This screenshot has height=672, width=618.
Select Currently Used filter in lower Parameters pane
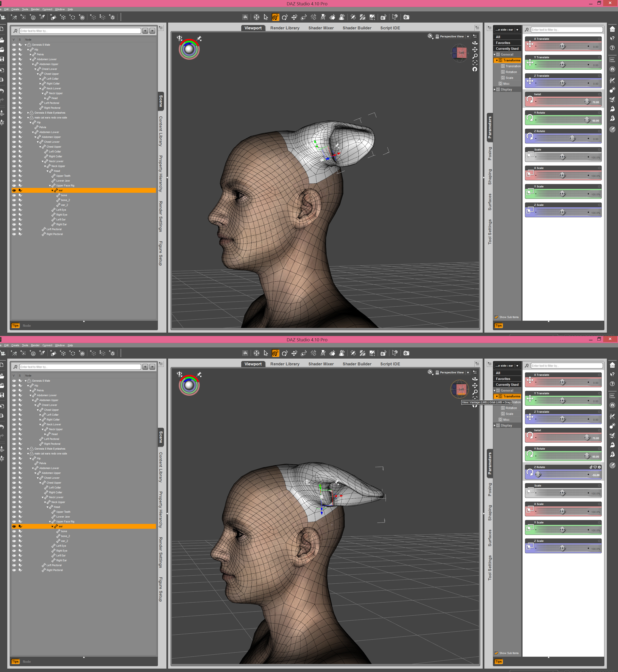507,385
